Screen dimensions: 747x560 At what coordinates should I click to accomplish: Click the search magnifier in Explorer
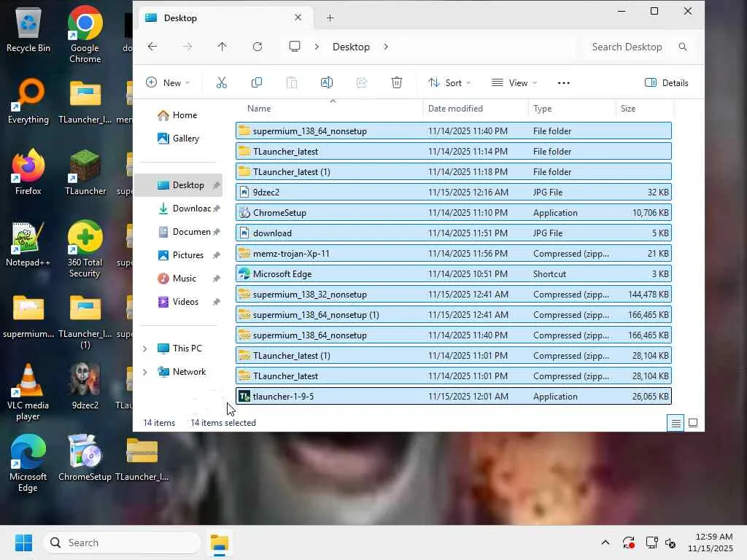tap(683, 47)
